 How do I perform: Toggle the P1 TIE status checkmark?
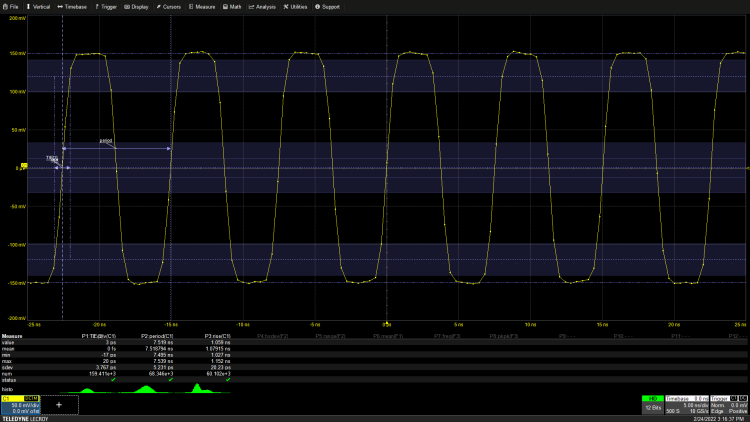click(113, 379)
